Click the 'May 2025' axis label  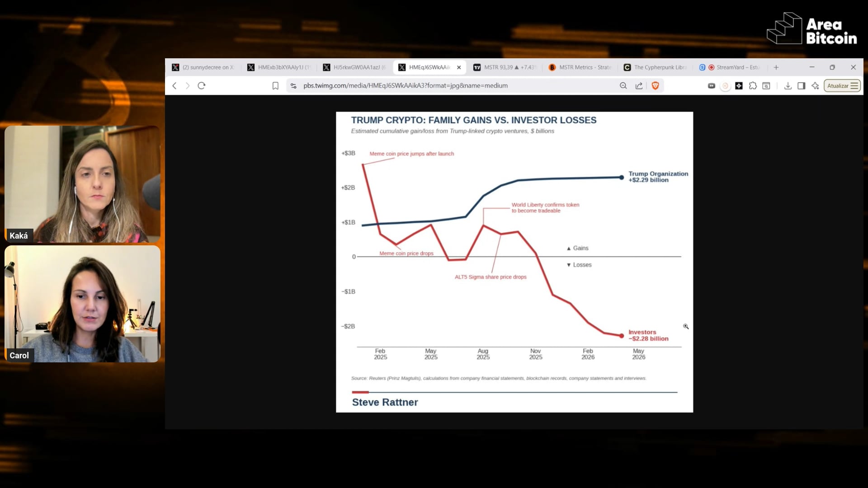[x=431, y=354]
